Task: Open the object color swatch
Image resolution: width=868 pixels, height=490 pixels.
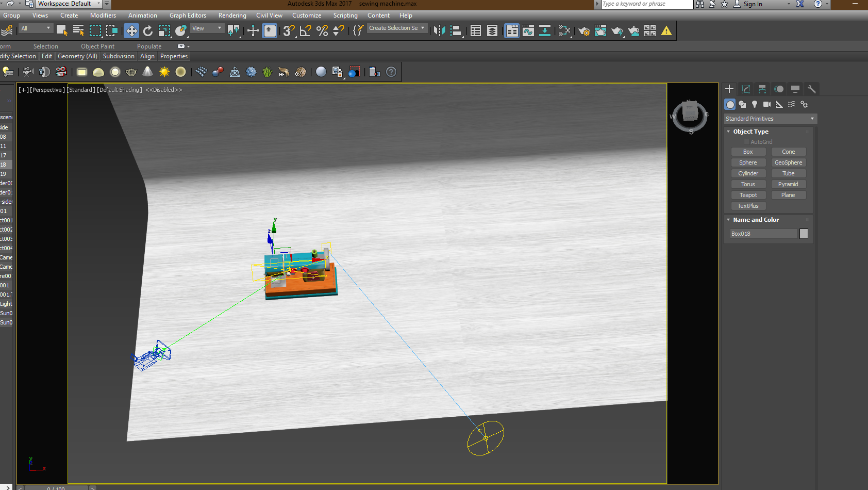Action: [x=804, y=234]
